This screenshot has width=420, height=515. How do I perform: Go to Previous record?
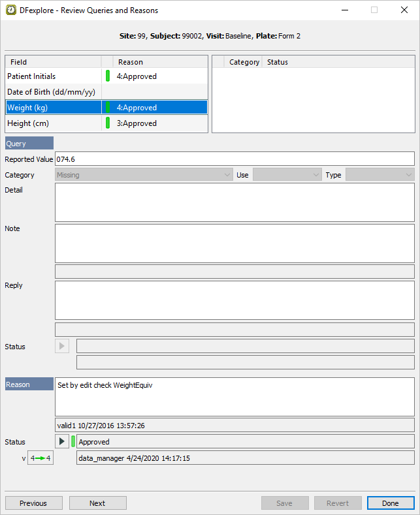pyautogui.click(x=34, y=503)
